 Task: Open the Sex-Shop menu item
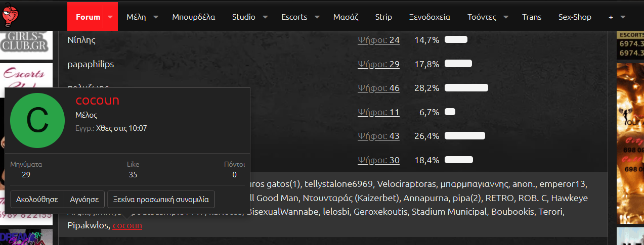click(575, 17)
